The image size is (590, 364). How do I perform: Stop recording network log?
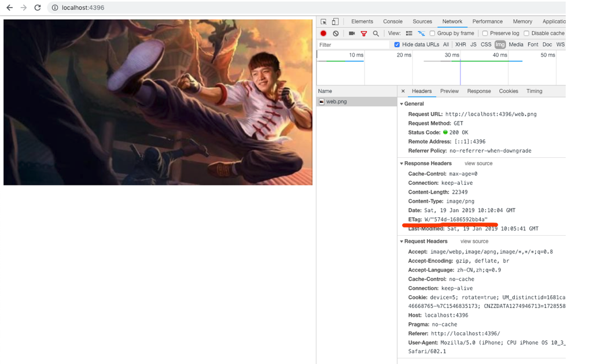coord(323,33)
